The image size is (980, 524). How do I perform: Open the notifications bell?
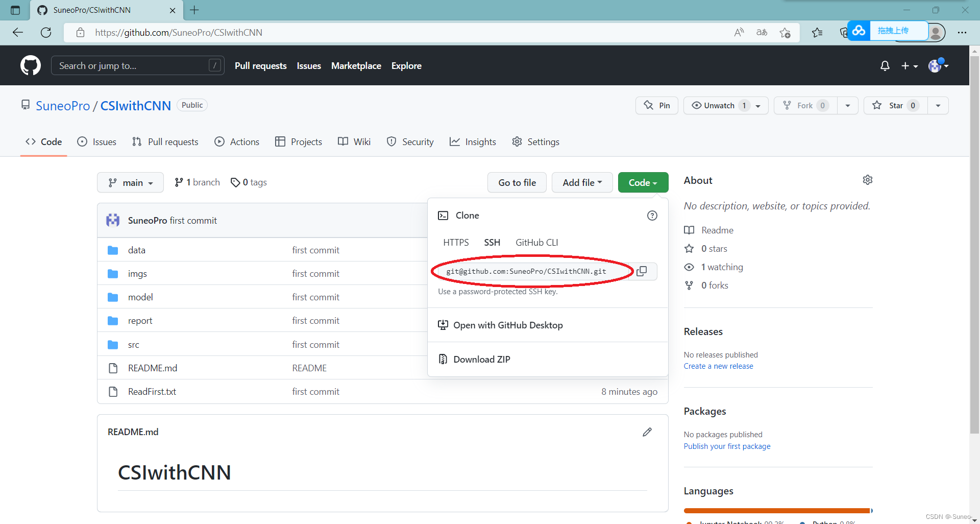click(885, 66)
